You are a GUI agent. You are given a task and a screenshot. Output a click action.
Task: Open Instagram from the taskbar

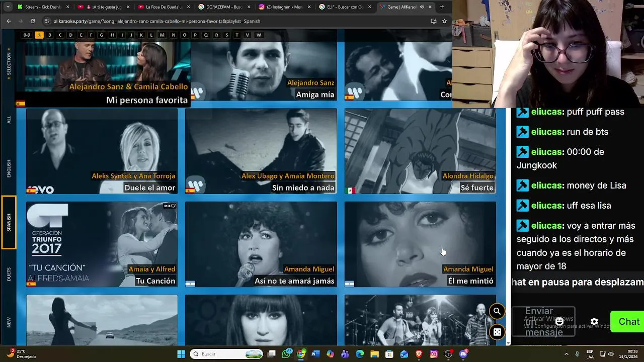tap(433, 354)
